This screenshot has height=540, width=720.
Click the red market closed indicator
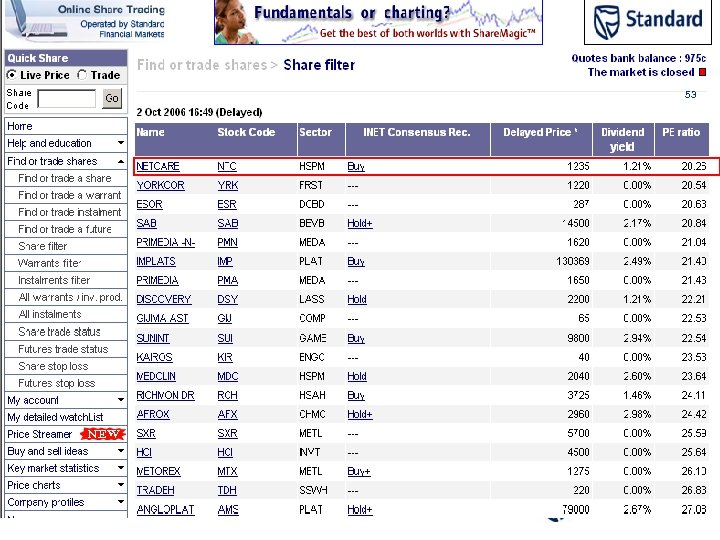(703, 72)
